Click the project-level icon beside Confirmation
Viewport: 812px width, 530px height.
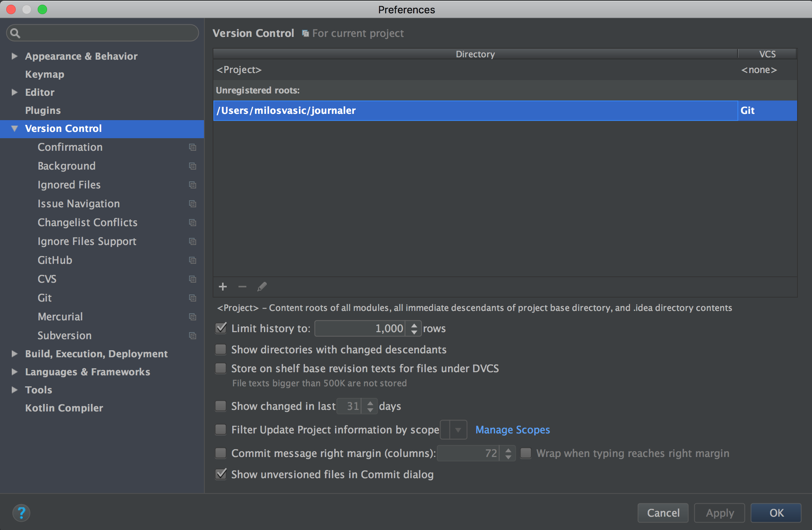point(193,147)
